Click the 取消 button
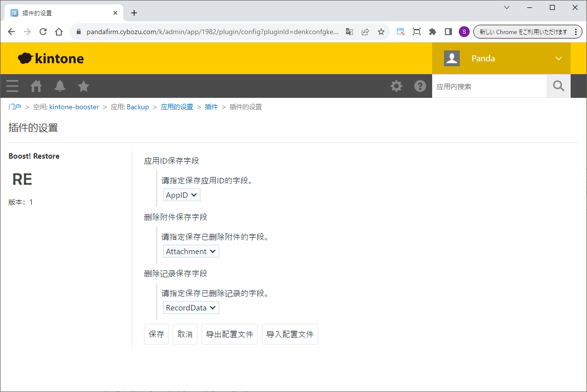The width and height of the screenshot is (587, 392). tap(185, 334)
